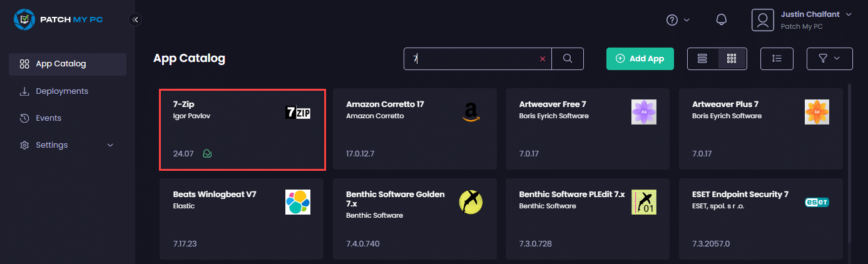Click the Add App button
This screenshot has height=264, width=868.
coord(640,59)
